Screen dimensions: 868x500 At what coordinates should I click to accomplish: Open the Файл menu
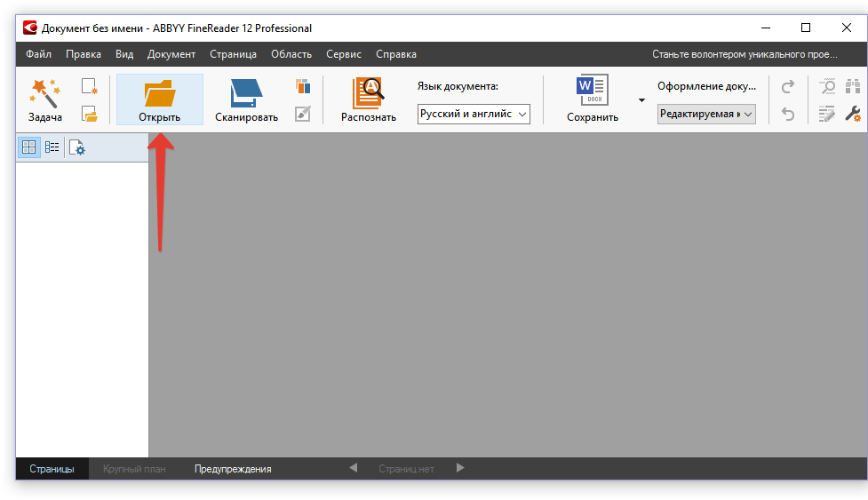[x=38, y=54]
